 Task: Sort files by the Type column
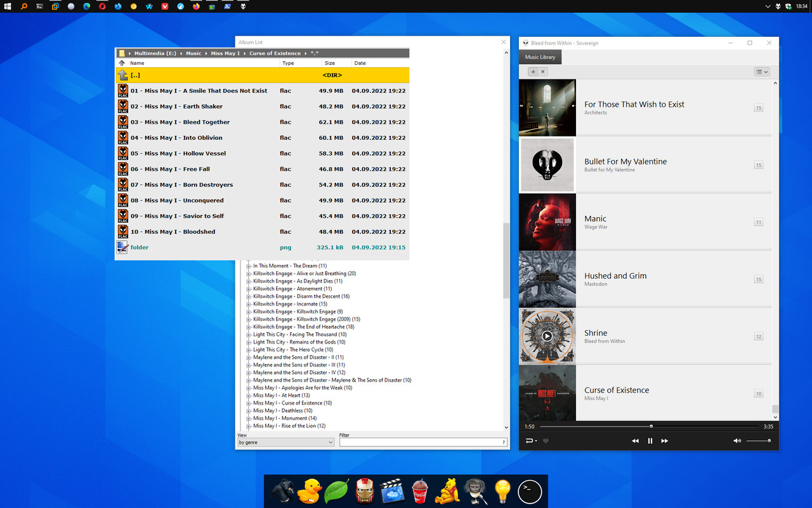click(x=288, y=63)
